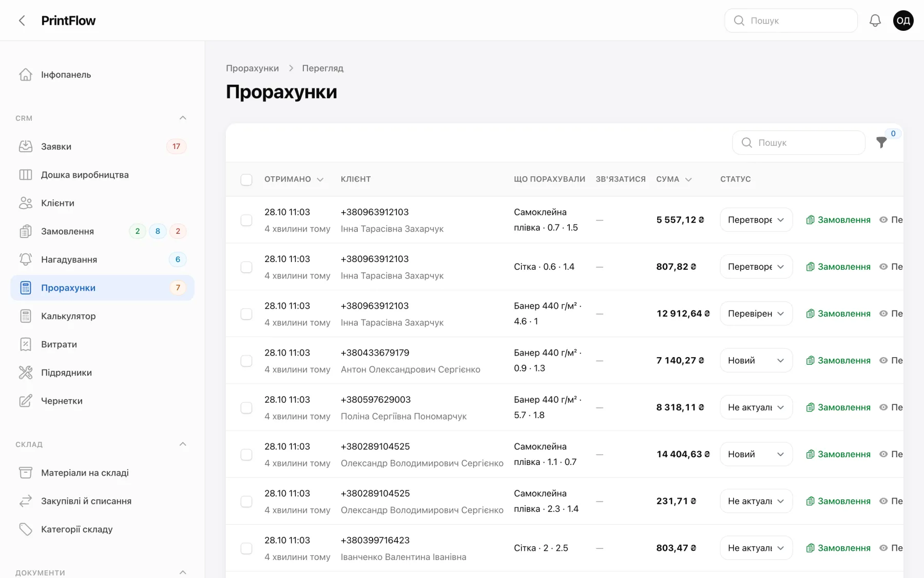Click the Витрати receipt icon

[26, 344]
